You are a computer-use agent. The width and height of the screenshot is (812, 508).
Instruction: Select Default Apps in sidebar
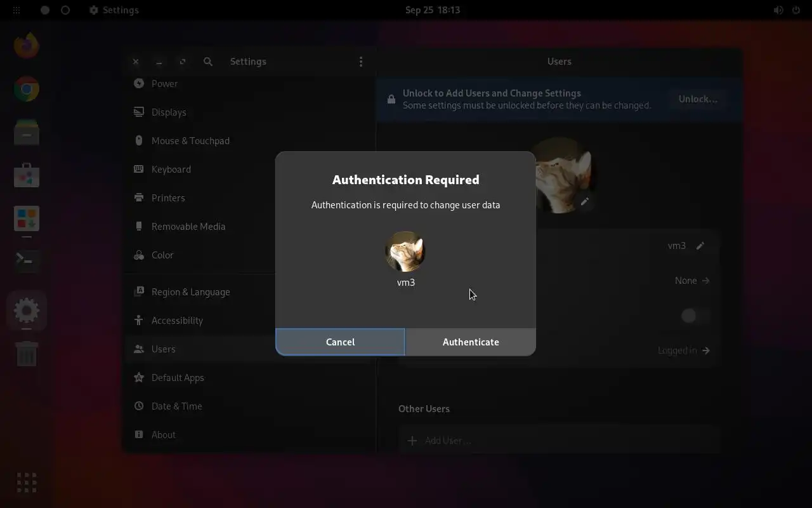(249, 378)
